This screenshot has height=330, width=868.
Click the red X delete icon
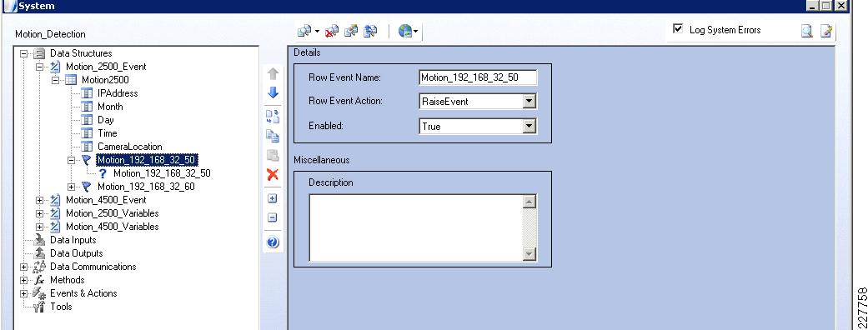[273, 175]
